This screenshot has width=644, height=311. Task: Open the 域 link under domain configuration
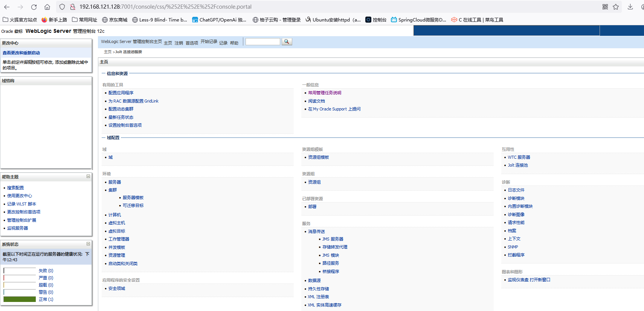pyautogui.click(x=110, y=157)
